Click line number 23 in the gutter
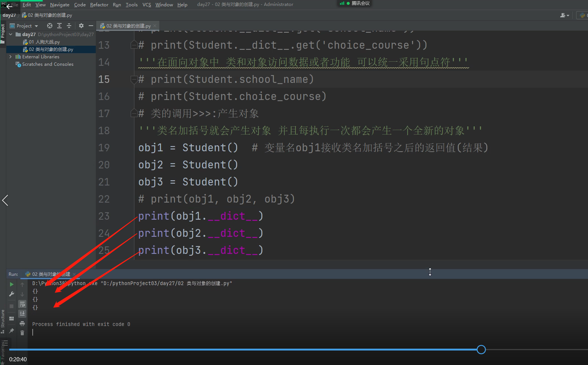 point(104,216)
